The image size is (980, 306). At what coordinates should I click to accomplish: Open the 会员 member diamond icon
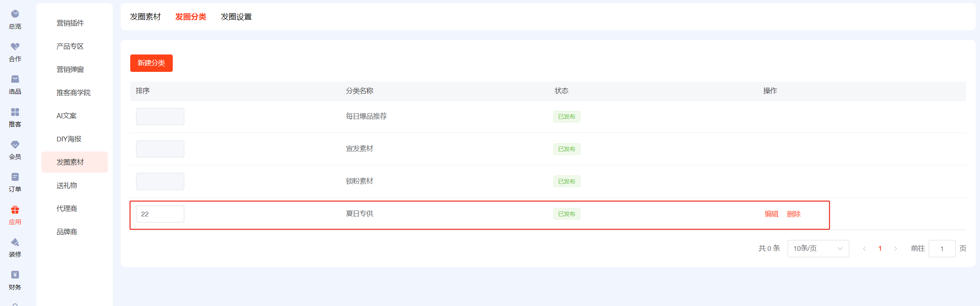(x=15, y=144)
